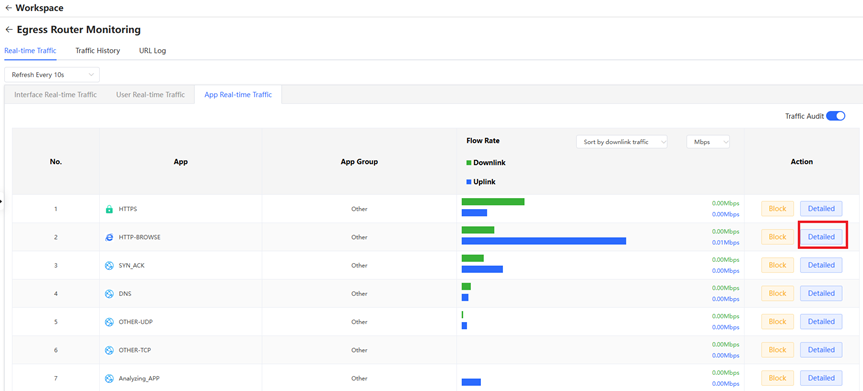Open the Mbps unit dropdown
Screen dimensions: 863x391
coord(708,142)
